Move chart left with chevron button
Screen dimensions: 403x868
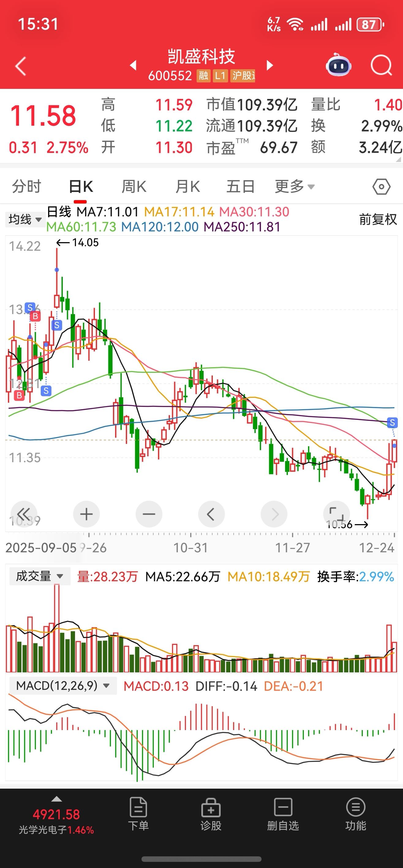[211, 514]
